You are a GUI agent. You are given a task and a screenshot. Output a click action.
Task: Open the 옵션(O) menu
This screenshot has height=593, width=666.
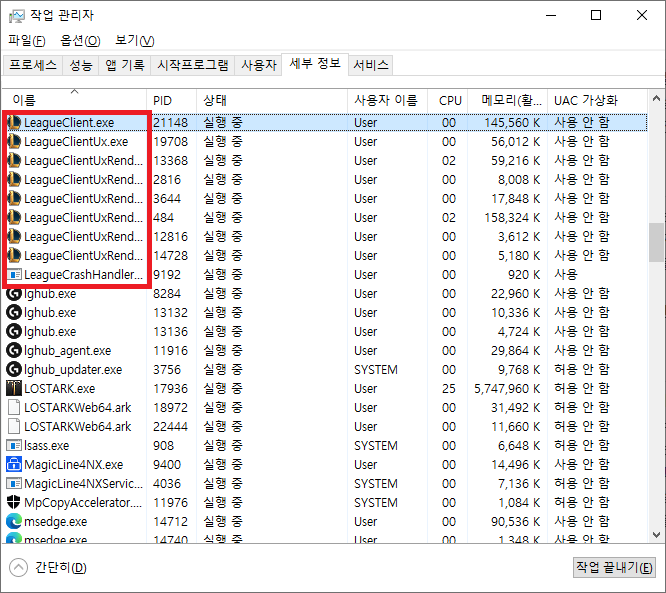point(80,41)
